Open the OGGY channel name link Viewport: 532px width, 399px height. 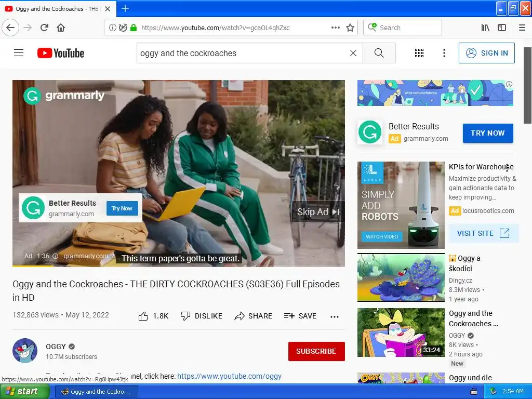[x=56, y=347]
